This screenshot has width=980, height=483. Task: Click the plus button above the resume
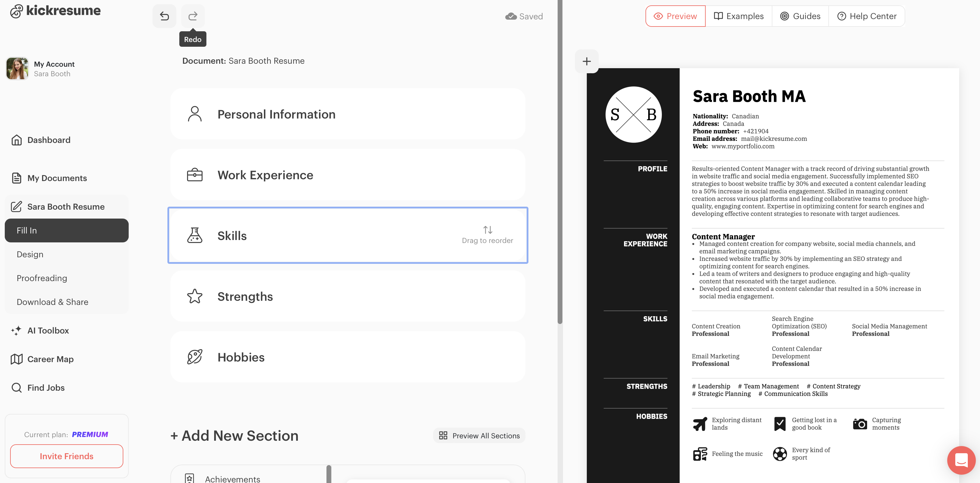(x=587, y=61)
